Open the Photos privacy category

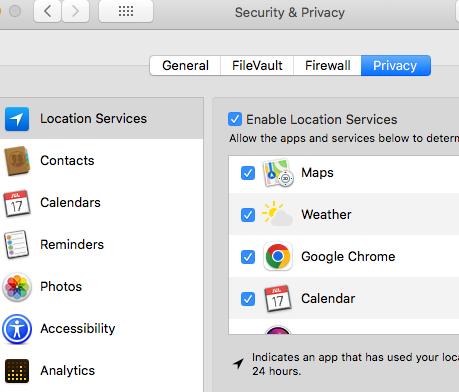(x=101, y=287)
